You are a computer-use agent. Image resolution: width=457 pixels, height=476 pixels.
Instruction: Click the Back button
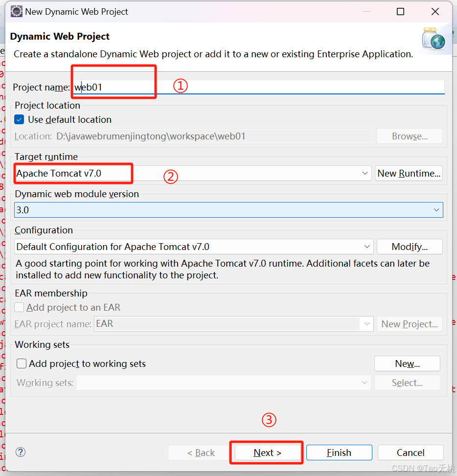(x=201, y=453)
